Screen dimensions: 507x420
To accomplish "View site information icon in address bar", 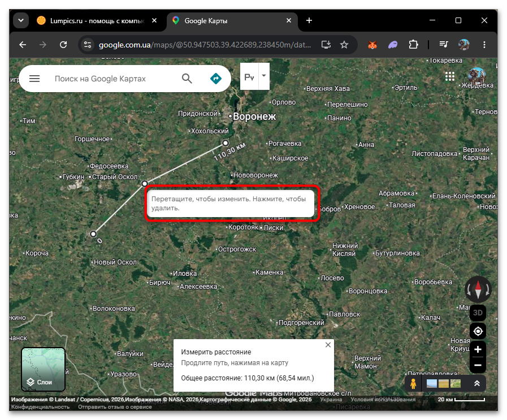I will click(x=87, y=45).
